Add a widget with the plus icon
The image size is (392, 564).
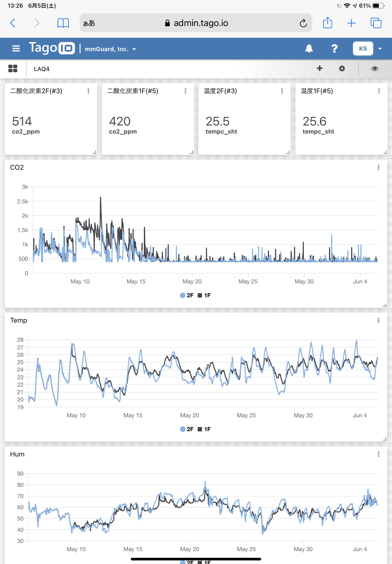pos(319,69)
